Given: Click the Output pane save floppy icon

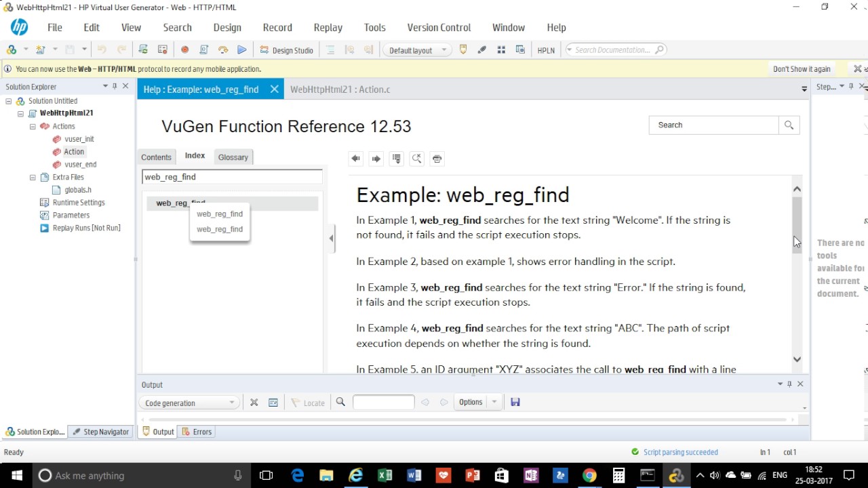Looking at the screenshot, I should [515, 402].
